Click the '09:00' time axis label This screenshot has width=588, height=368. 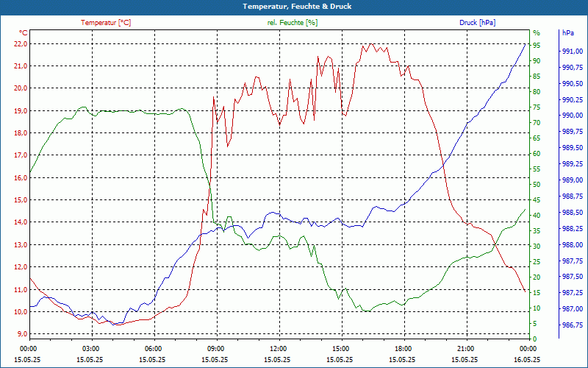[x=217, y=348]
